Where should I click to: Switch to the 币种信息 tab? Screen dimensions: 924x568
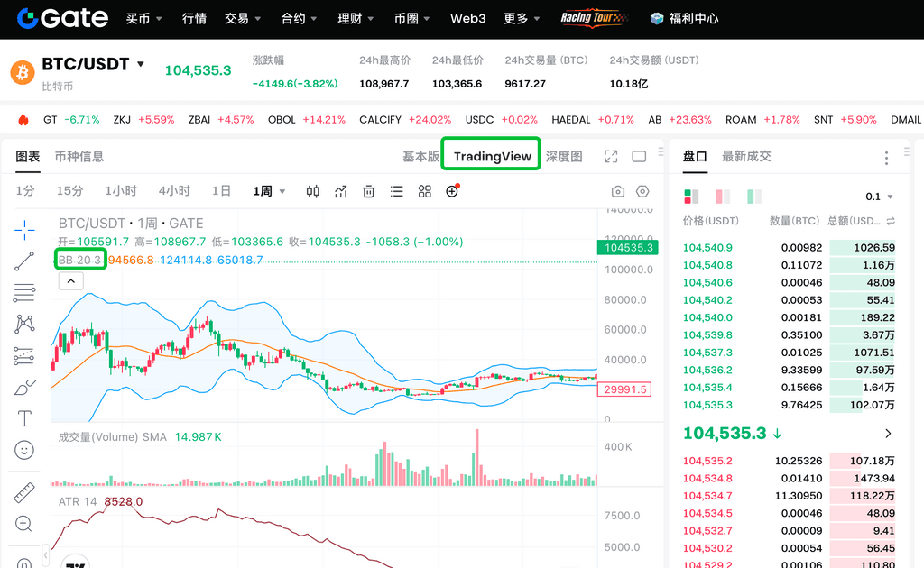pyautogui.click(x=79, y=156)
